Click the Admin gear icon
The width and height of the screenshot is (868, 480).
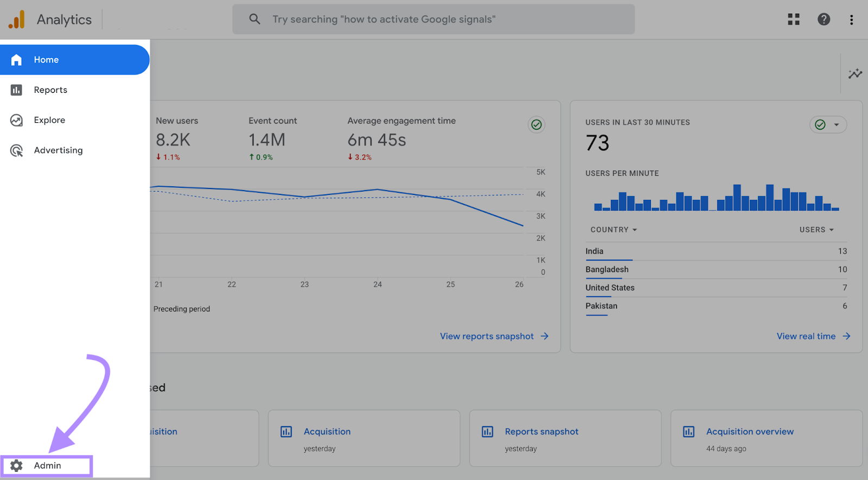click(x=17, y=465)
